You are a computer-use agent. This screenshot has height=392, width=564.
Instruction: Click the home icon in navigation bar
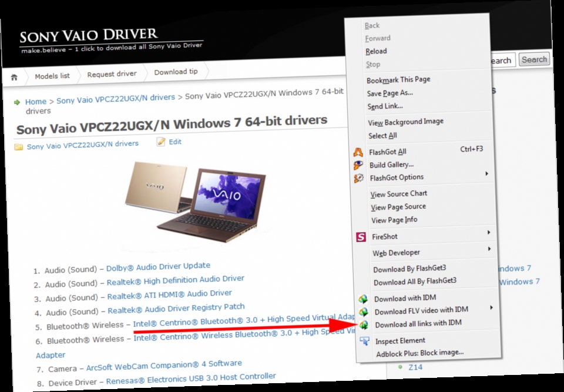pos(14,77)
